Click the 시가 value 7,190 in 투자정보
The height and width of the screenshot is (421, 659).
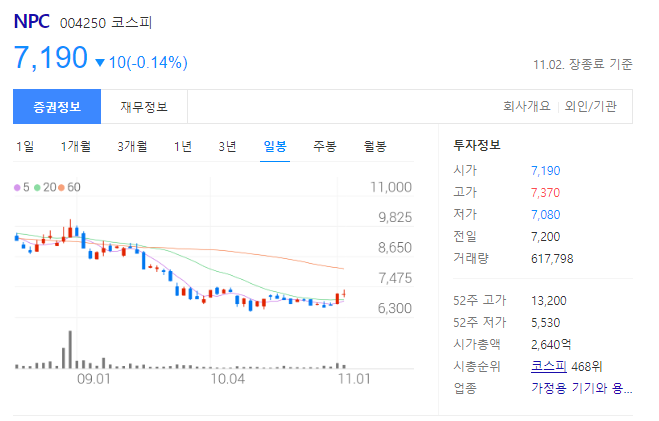[x=546, y=171]
